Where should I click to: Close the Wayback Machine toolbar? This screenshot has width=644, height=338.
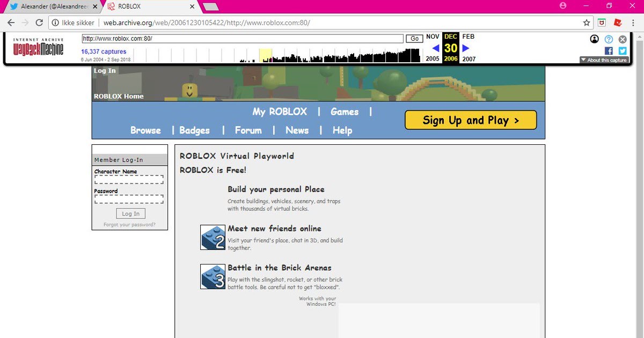[623, 39]
